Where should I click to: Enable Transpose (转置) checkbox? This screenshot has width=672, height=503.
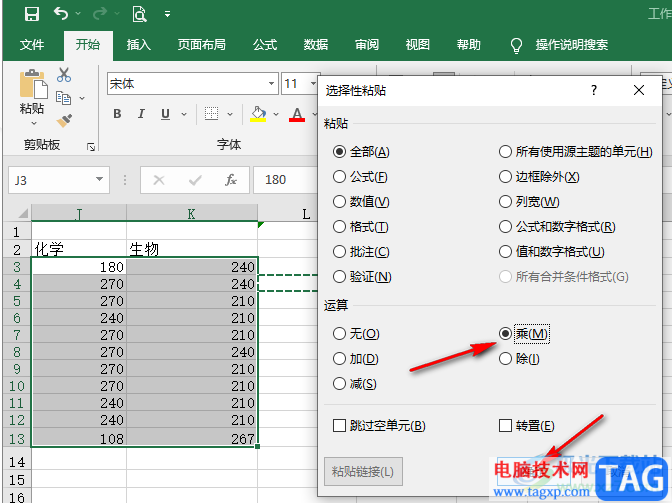(527, 425)
